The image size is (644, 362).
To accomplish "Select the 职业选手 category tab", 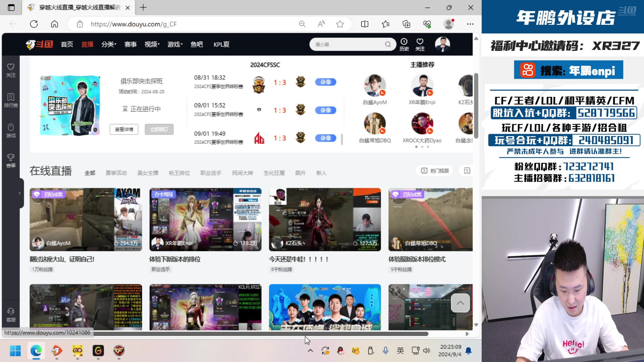I will tap(211, 173).
